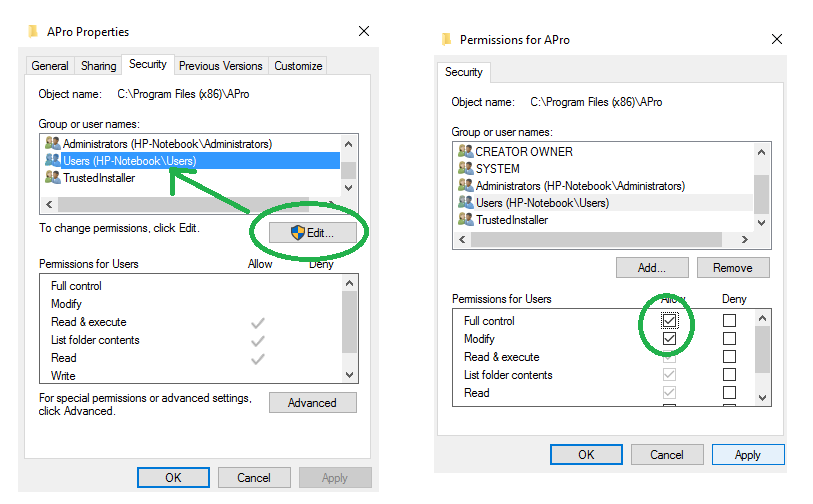
Task: Check Deny for Full control
Action: (729, 321)
